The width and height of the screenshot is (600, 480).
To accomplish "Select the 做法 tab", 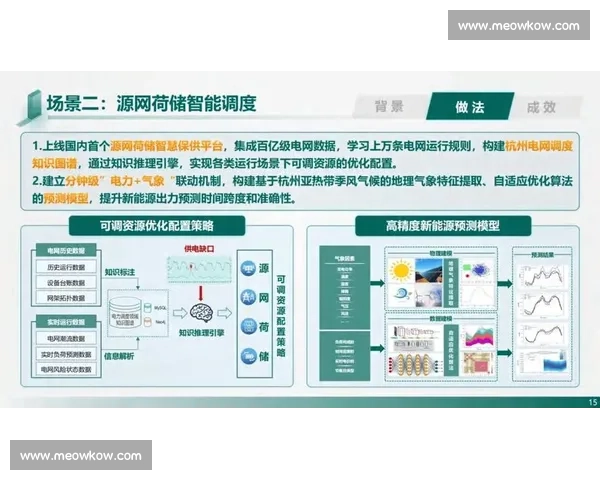I will pyautogui.click(x=470, y=106).
